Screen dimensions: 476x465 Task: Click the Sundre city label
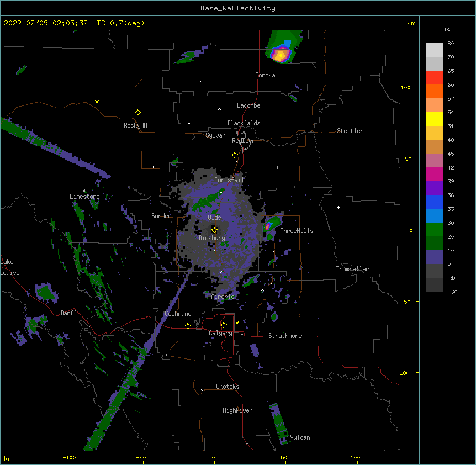[161, 216]
